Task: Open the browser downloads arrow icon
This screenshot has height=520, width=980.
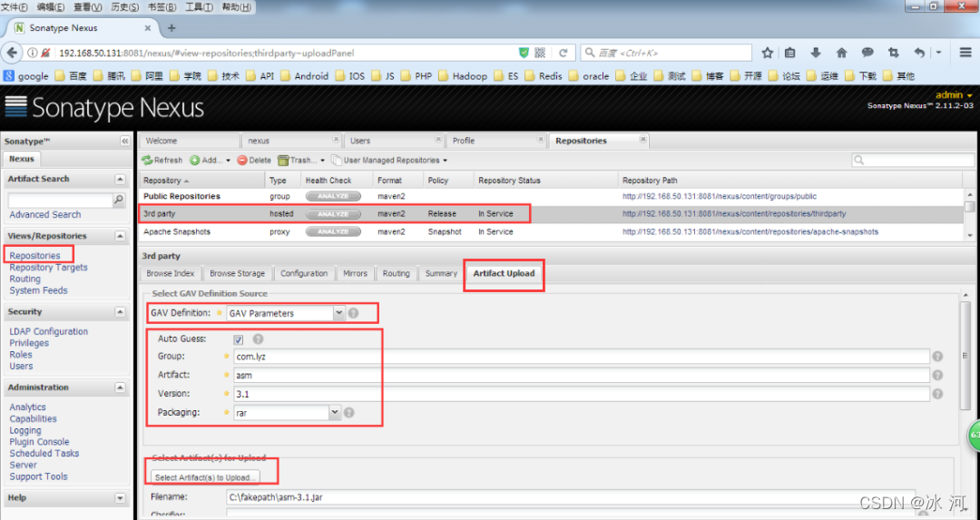Action: point(816,54)
